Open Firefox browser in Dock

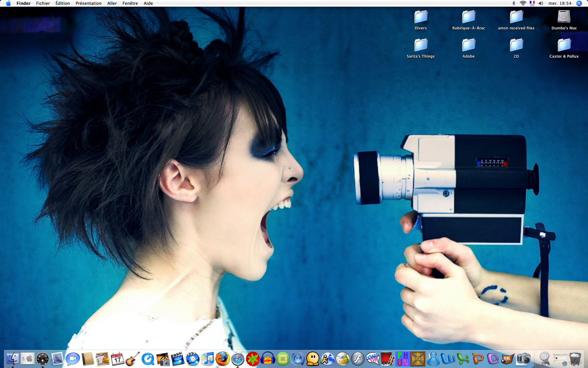click(223, 359)
